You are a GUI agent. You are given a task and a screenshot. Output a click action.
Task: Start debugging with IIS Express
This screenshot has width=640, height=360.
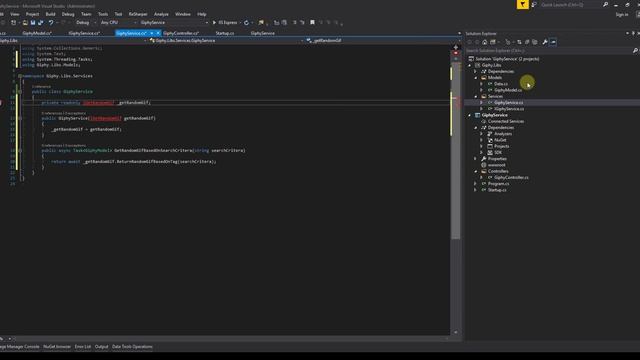click(225, 22)
